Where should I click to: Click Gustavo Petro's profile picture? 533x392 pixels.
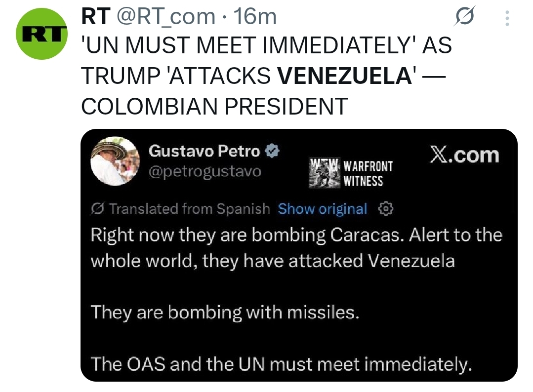click(x=115, y=160)
